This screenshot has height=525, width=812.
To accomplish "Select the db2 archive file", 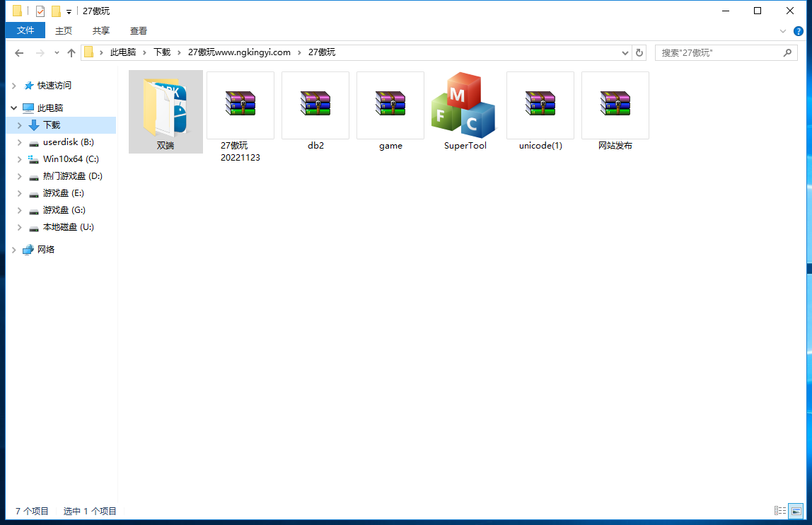I will (315, 106).
